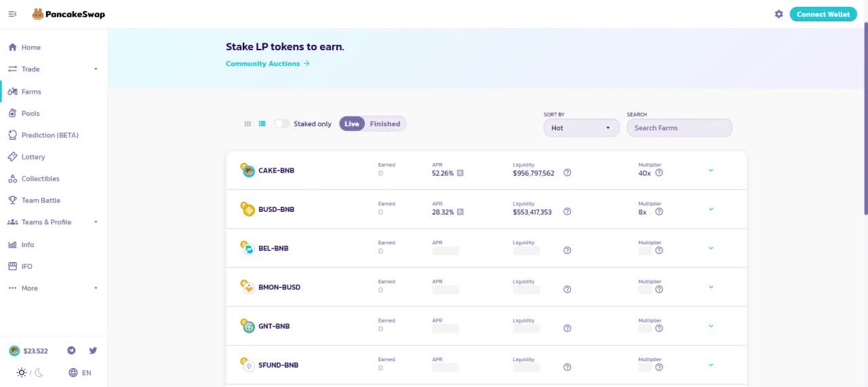This screenshot has width=868, height=387.
Task: Expand the SFUND-BNB farm row
Action: [711, 365]
